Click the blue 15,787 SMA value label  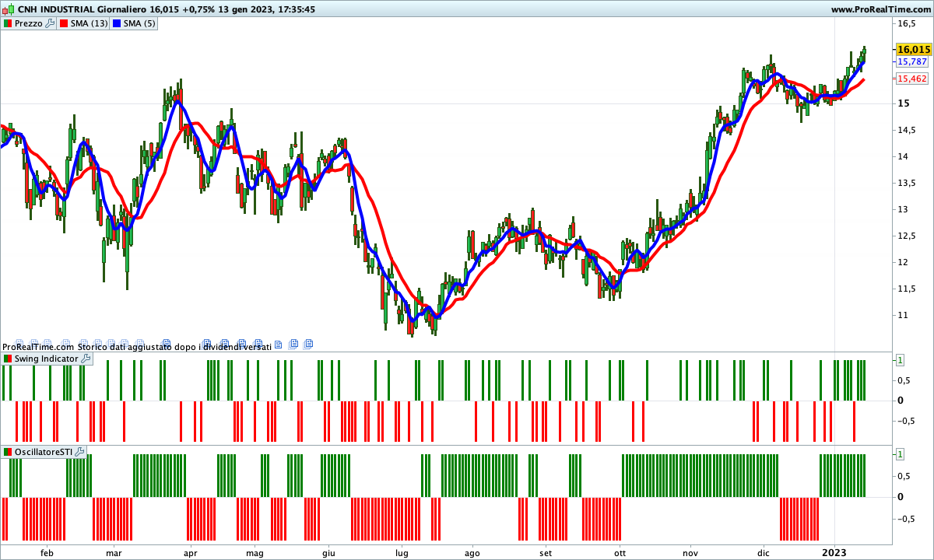click(912, 61)
